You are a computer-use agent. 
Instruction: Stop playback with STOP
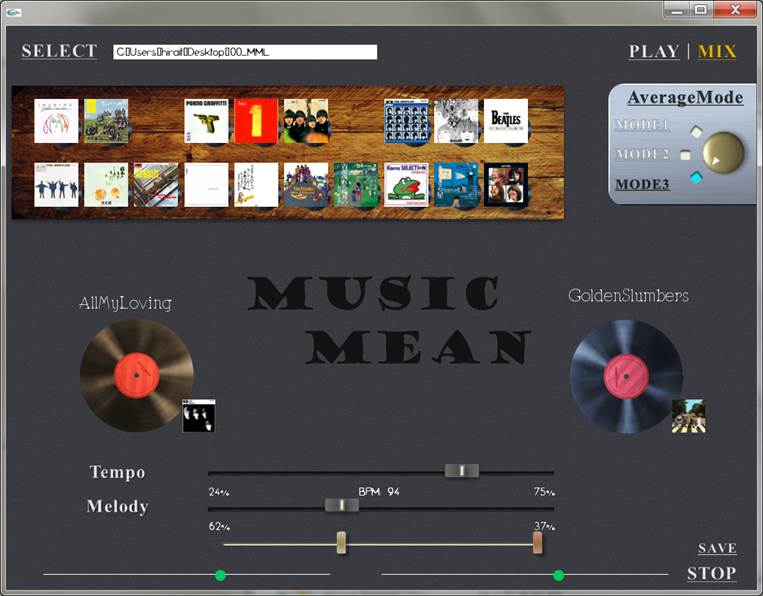[x=711, y=573]
